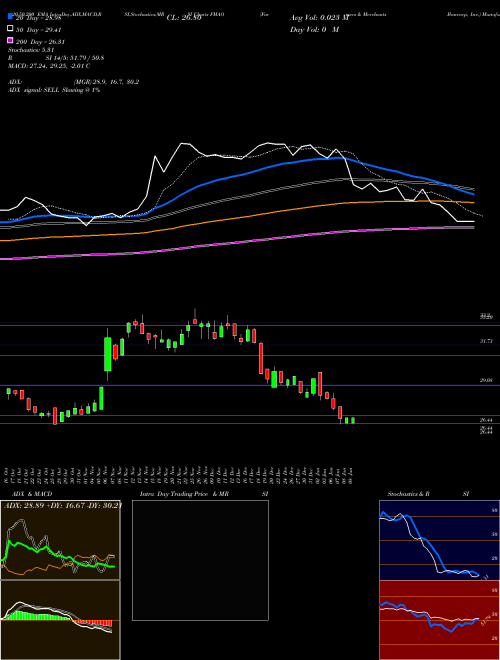Click the 29.08 price axis label
Screen dimensions: 500x660
point(486,381)
